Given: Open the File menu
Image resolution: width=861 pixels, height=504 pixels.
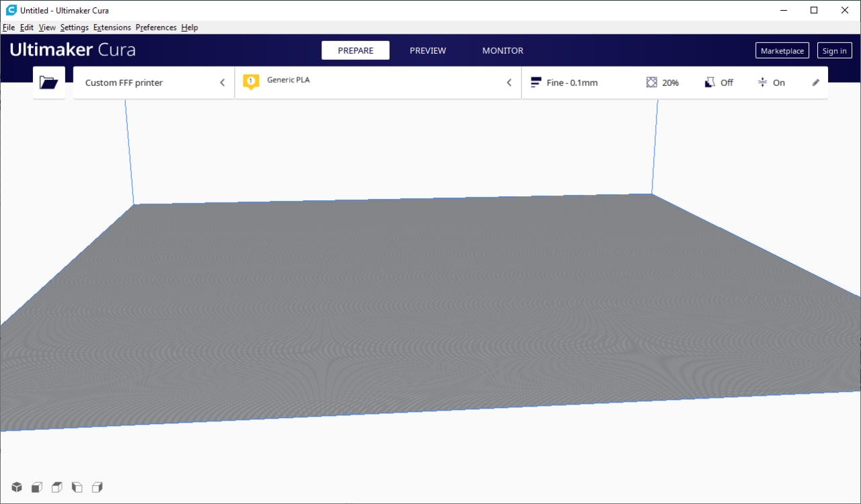Looking at the screenshot, I should tap(9, 28).
